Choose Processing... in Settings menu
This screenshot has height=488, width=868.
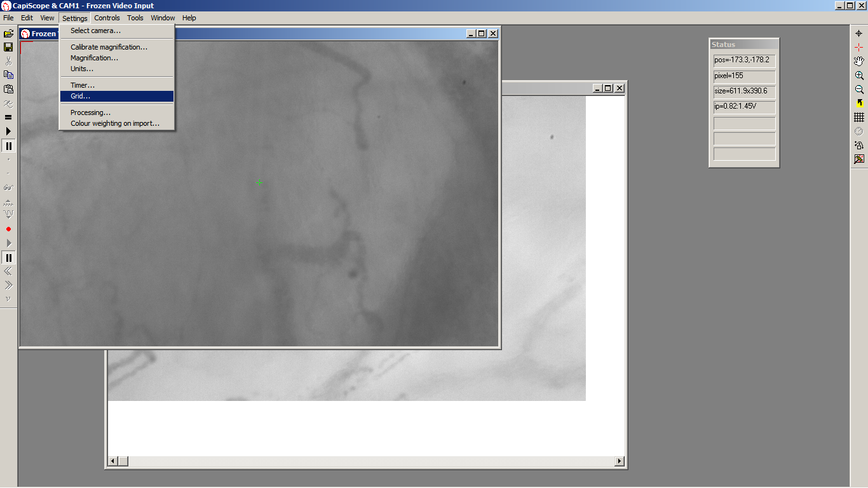[x=117, y=112]
